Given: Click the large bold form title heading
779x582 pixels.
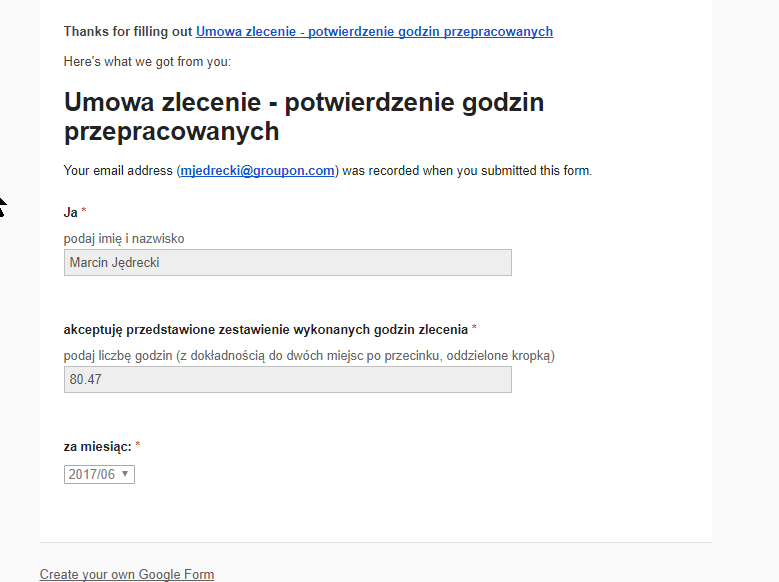Looking at the screenshot, I should [x=304, y=116].
